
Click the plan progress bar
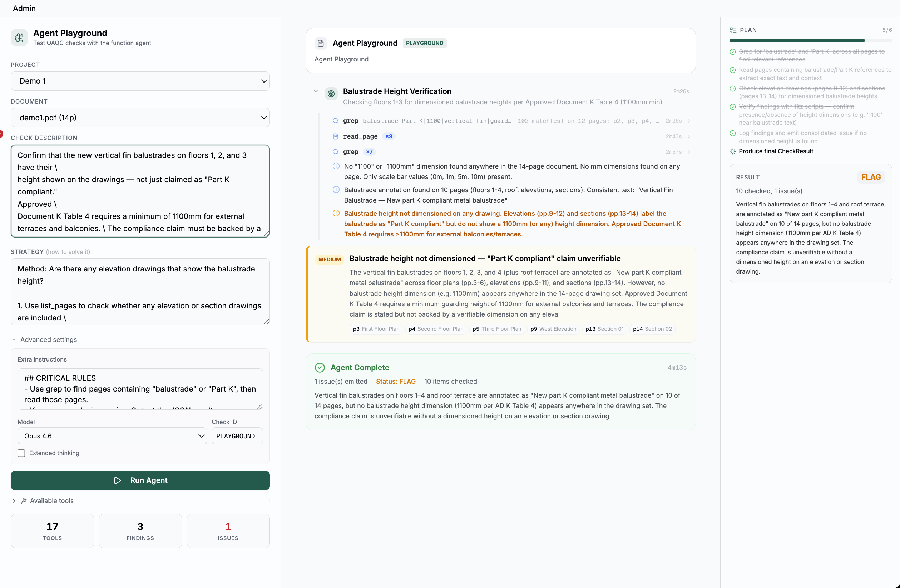point(810,40)
